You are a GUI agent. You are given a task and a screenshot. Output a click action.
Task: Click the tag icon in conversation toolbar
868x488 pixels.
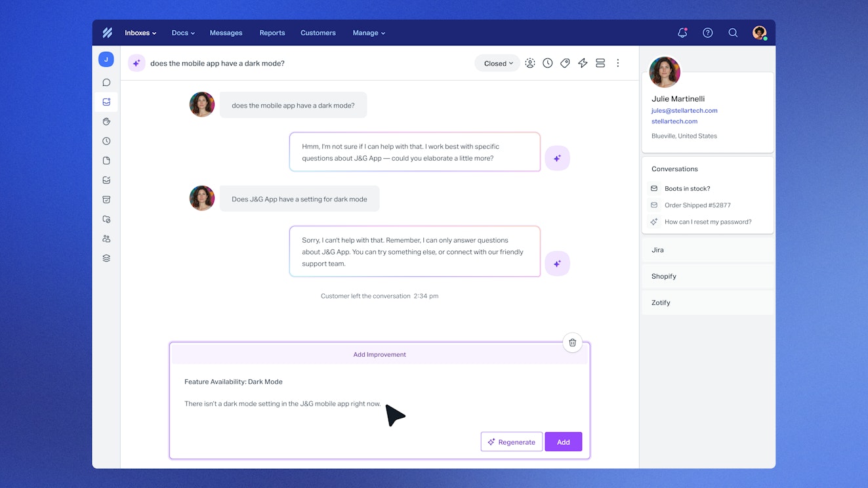tap(565, 63)
